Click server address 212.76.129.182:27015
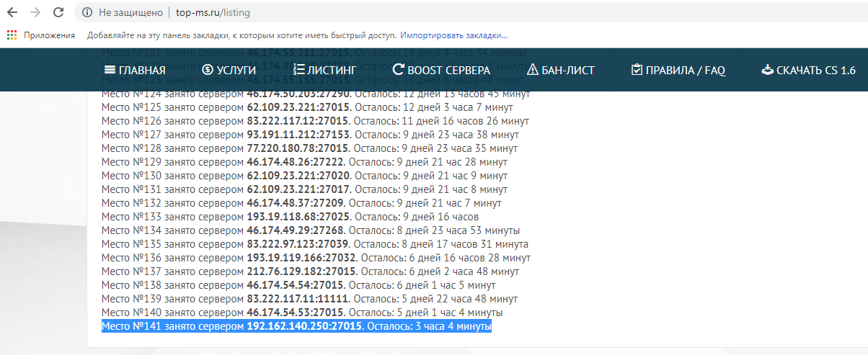The image size is (868, 355). (302, 271)
